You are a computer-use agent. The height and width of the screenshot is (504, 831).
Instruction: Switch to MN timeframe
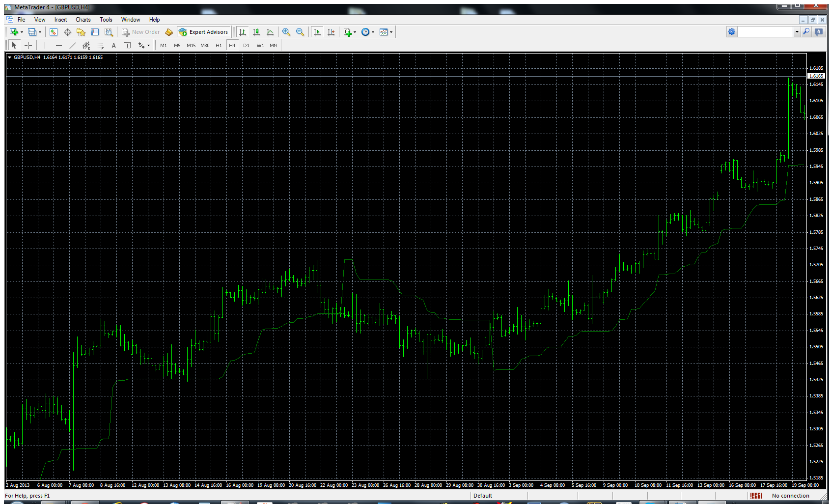pyautogui.click(x=274, y=45)
